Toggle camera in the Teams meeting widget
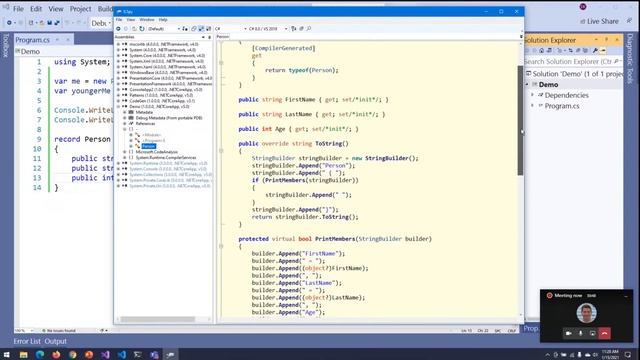Image resolution: width=640 pixels, height=360 pixels. (x=568, y=333)
